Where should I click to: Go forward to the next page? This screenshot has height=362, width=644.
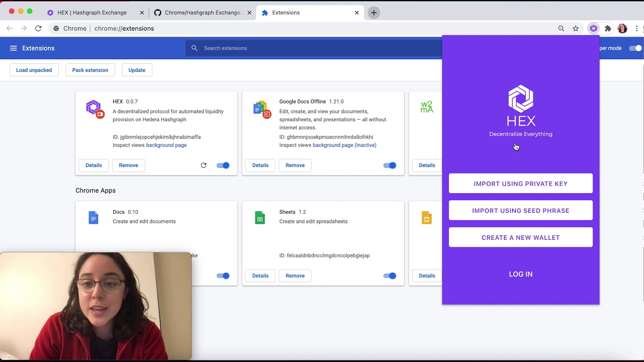24,29
